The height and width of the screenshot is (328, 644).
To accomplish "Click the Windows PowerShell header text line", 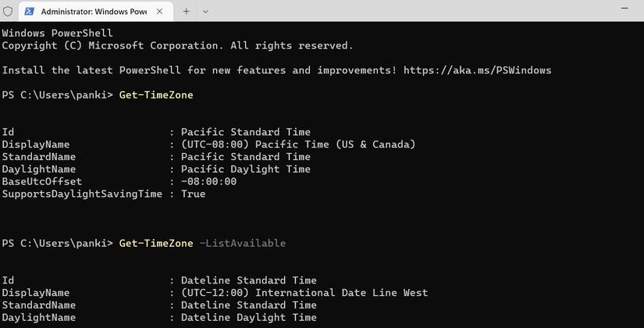I will 57,33.
